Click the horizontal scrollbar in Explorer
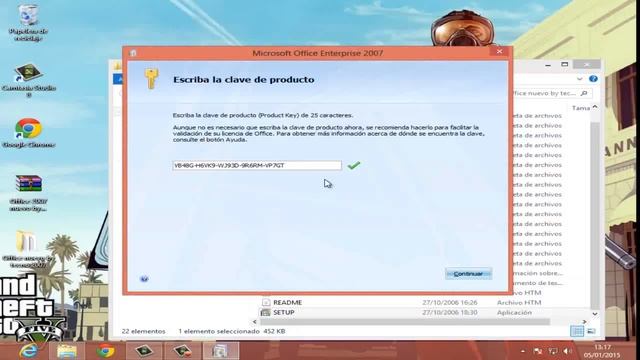Viewport: 640px width, 360px height. pos(404,322)
